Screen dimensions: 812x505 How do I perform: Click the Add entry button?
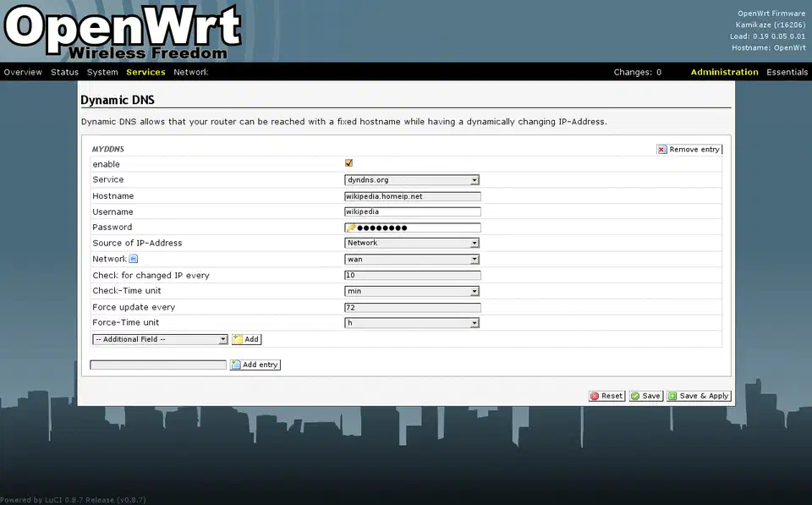coord(255,365)
